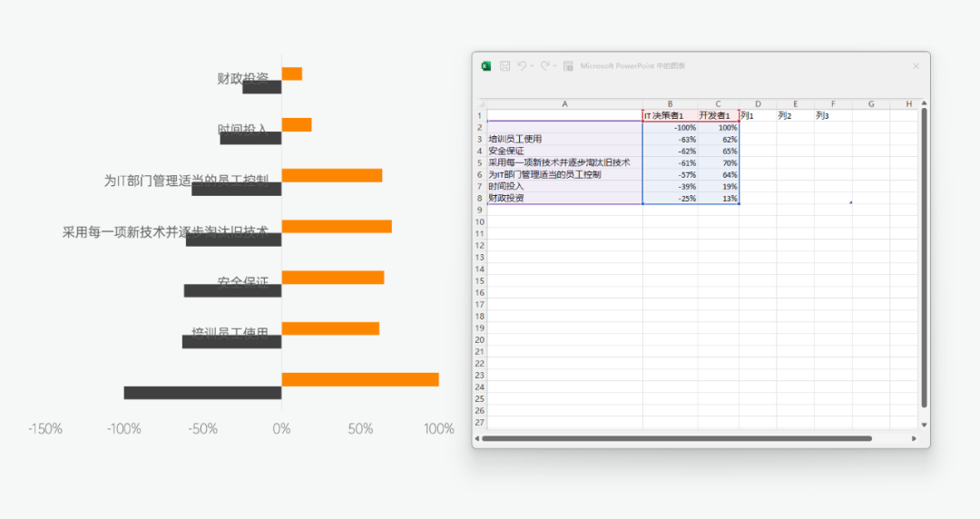Click the -39% value cell
This screenshot has height=519, width=980.
pyautogui.click(x=670, y=186)
